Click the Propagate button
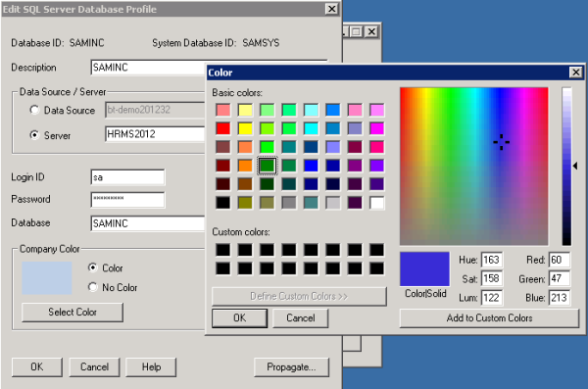588x389 pixels. pyautogui.click(x=291, y=366)
